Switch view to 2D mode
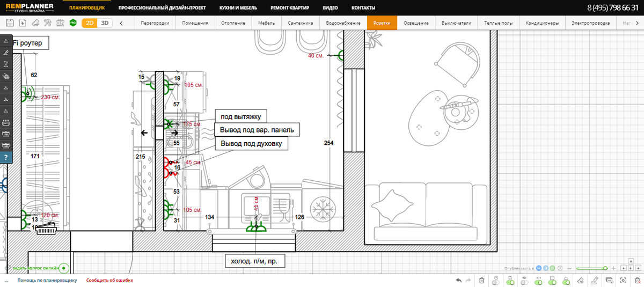The width and height of the screenshot is (644, 287). tap(90, 23)
